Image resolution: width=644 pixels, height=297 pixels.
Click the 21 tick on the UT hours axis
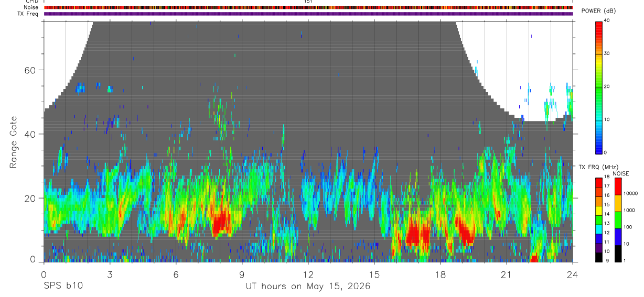[507, 274]
